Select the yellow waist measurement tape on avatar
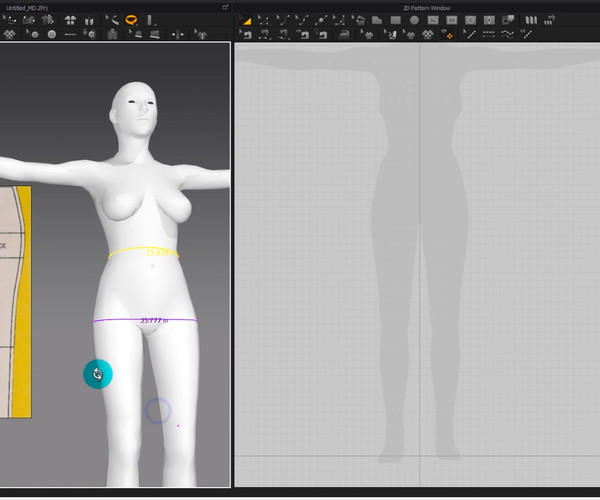The width and height of the screenshot is (600, 500). pos(143,252)
